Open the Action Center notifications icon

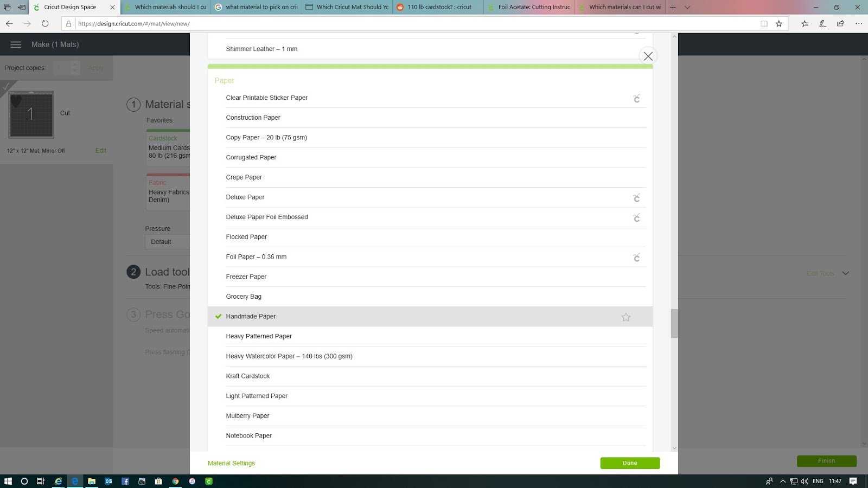point(853,481)
